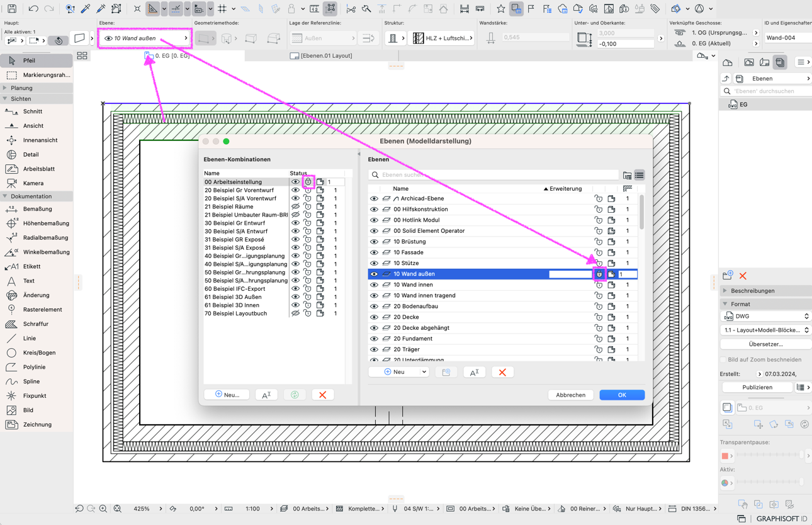Viewport: 812px width, 525px height.
Task: Select the Radialbemaßung tool
Action: click(x=37, y=238)
